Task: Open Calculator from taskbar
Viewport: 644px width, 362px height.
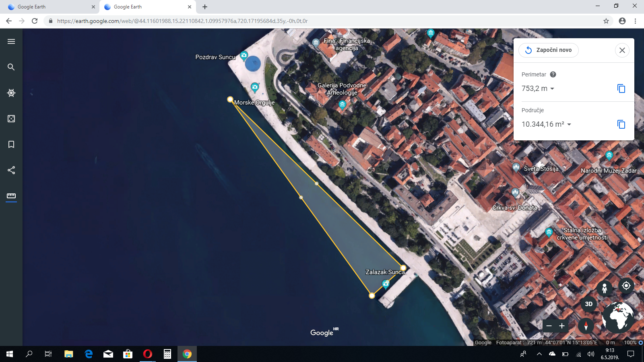Action: (x=167, y=354)
